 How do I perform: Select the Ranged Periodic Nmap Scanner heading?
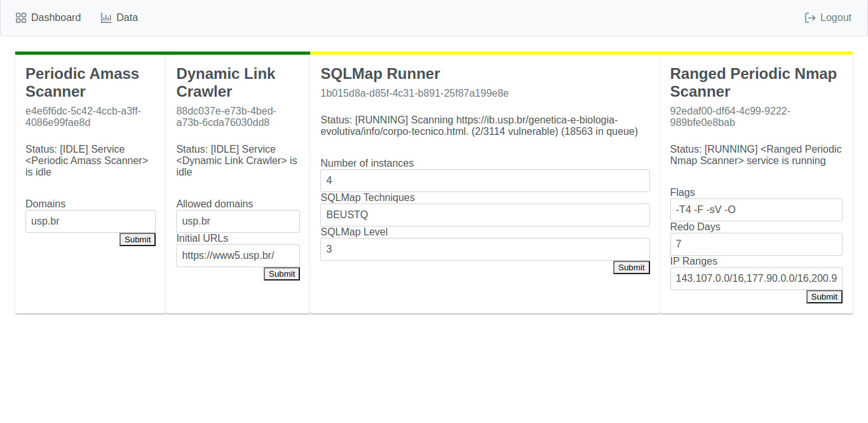click(x=754, y=83)
